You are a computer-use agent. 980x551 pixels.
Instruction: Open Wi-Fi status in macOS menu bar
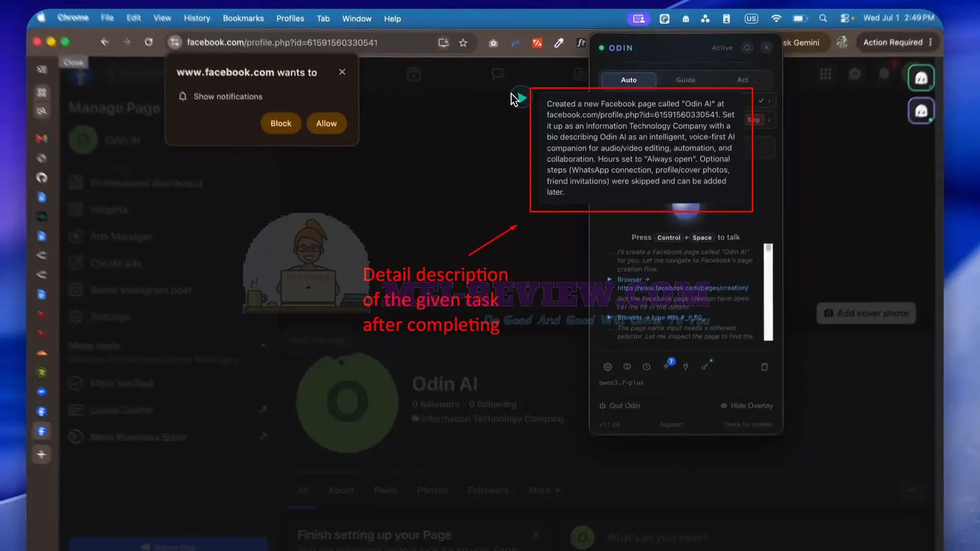pyautogui.click(x=776, y=18)
